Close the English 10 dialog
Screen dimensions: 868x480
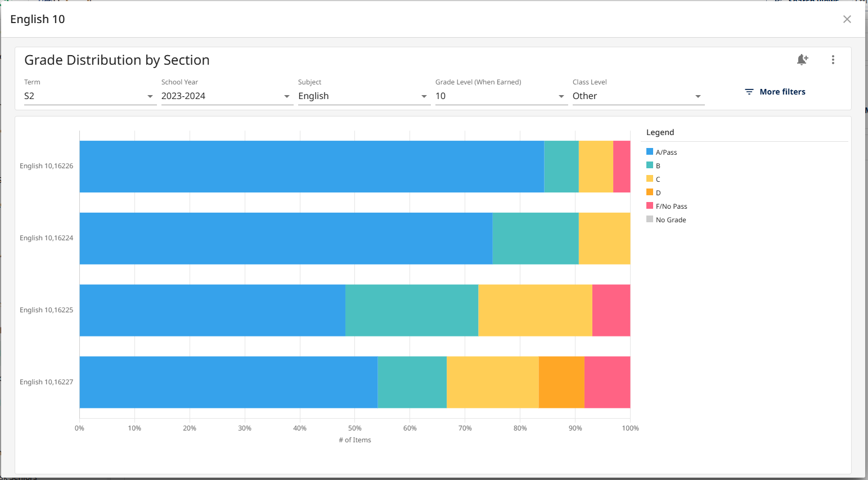(847, 19)
